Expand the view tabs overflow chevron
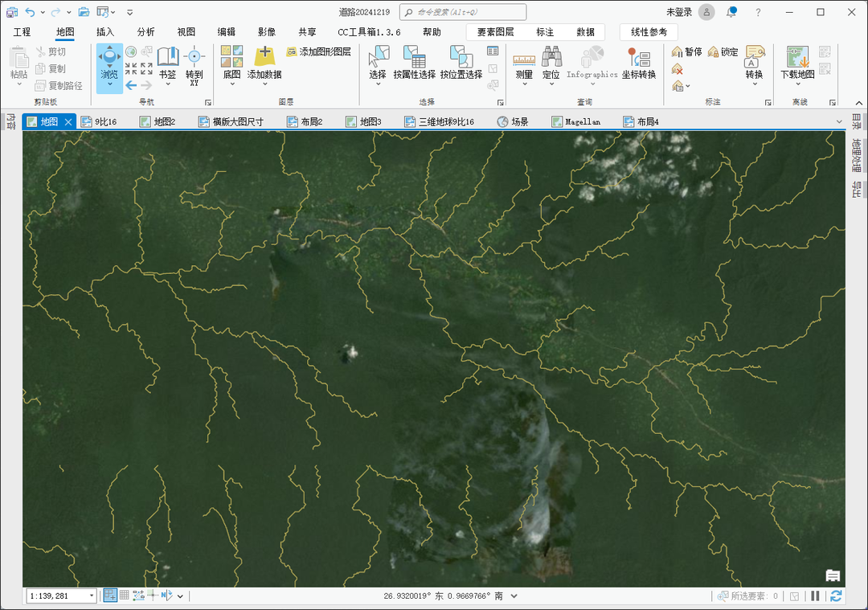The width and height of the screenshot is (868, 610). pyautogui.click(x=839, y=122)
